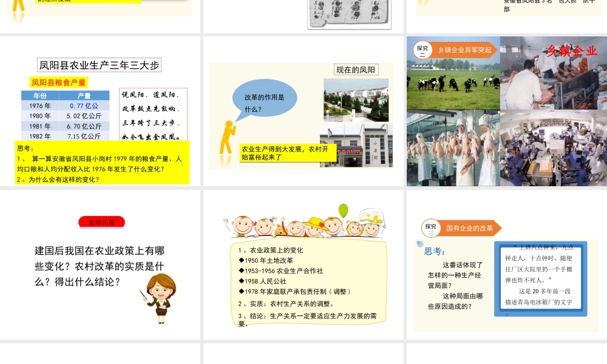Click the line 1978年家庭联产承包责任制
The width and height of the screenshot is (607, 364).
[x=294, y=292]
